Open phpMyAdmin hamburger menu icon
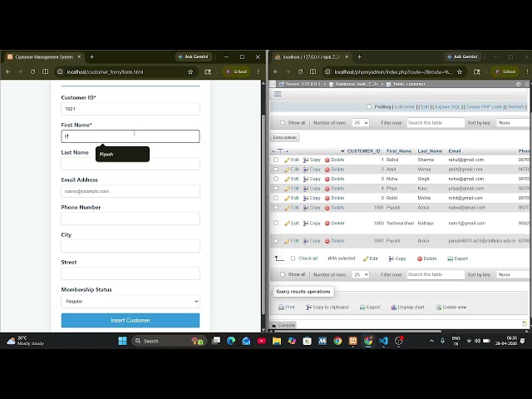 [x=278, y=94]
